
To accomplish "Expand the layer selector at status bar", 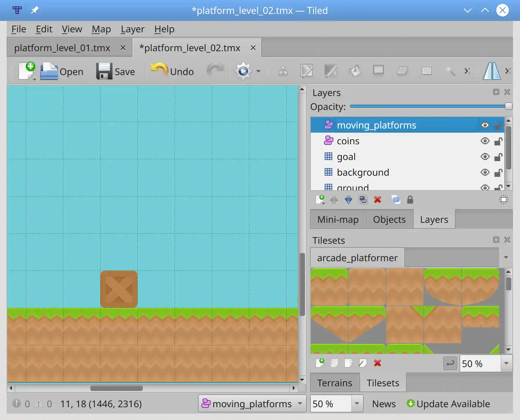I will pos(300,404).
